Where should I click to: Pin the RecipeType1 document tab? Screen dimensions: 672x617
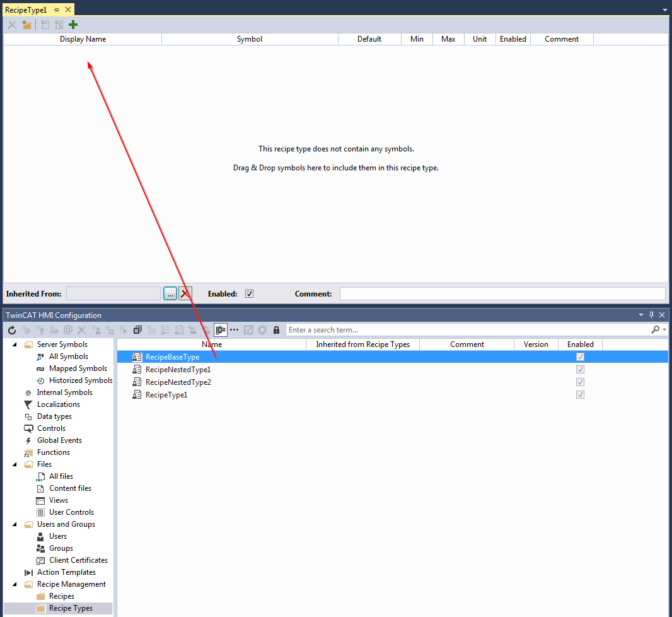coord(56,9)
